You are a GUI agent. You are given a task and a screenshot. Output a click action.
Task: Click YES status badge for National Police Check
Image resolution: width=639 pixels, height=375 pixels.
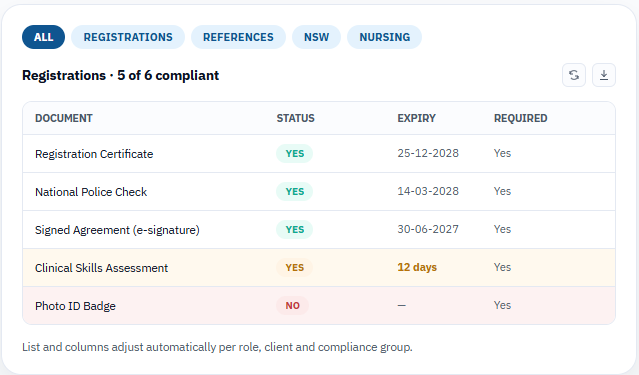click(295, 192)
